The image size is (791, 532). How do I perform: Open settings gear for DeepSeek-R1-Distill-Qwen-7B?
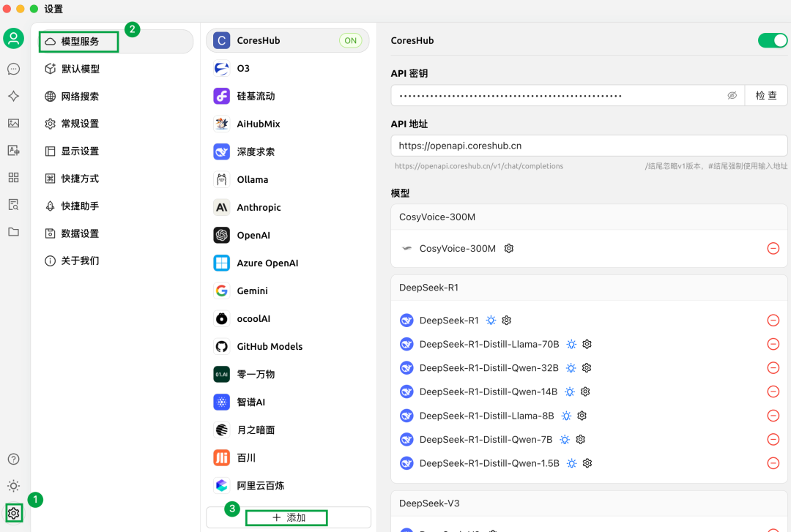[x=581, y=439]
